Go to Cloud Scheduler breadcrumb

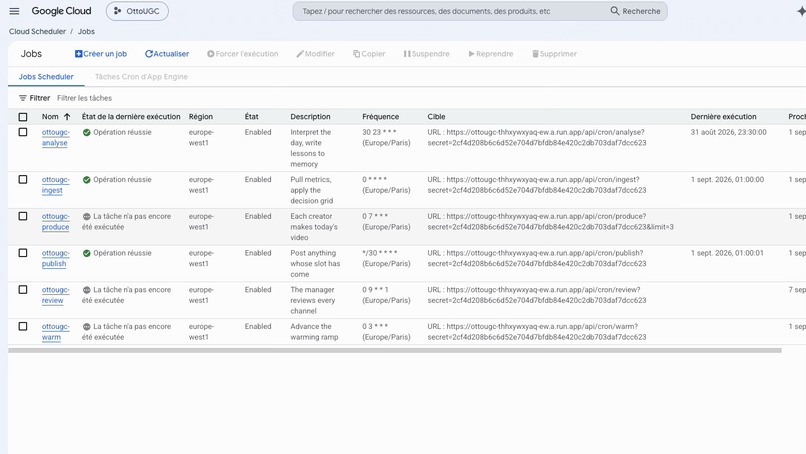pyautogui.click(x=37, y=31)
